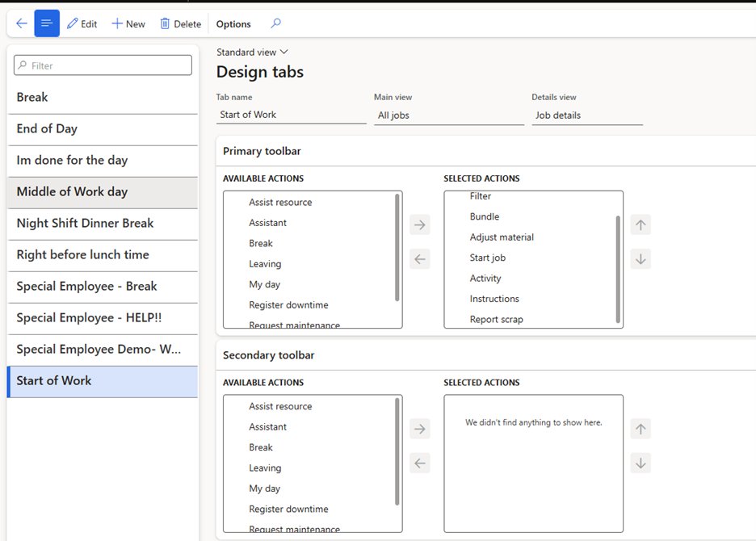This screenshot has width=756, height=541.
Task: Click the Edit button
Action: tap(82, 23)
